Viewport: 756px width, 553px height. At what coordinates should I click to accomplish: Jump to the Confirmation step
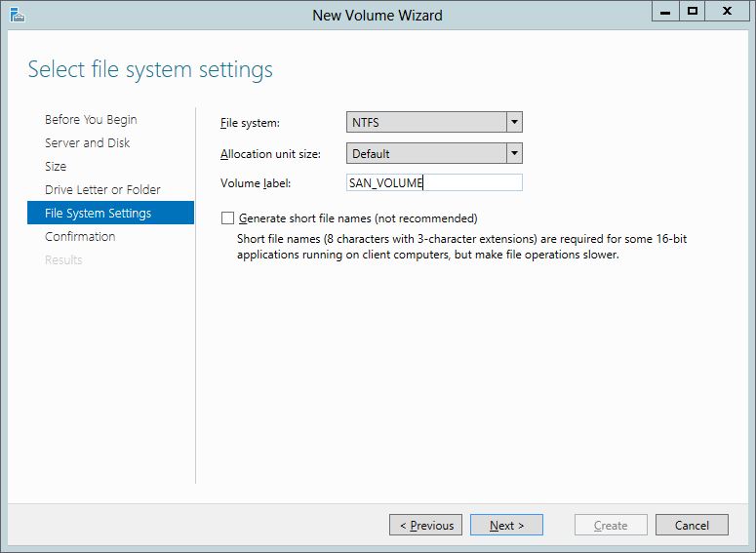pos(80,236)
